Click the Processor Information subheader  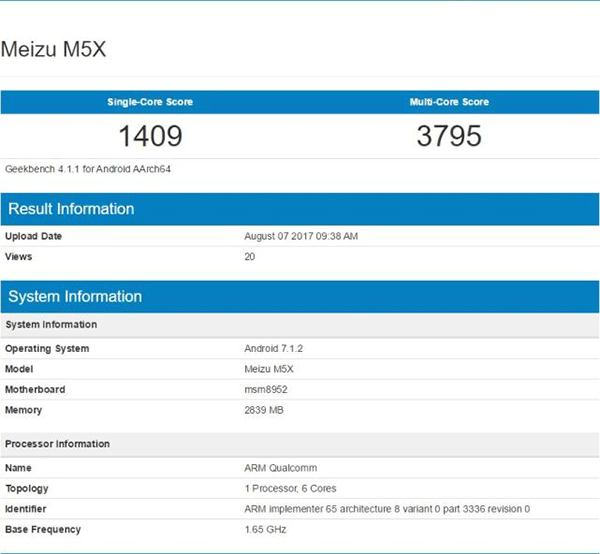[x=300, y=444]
